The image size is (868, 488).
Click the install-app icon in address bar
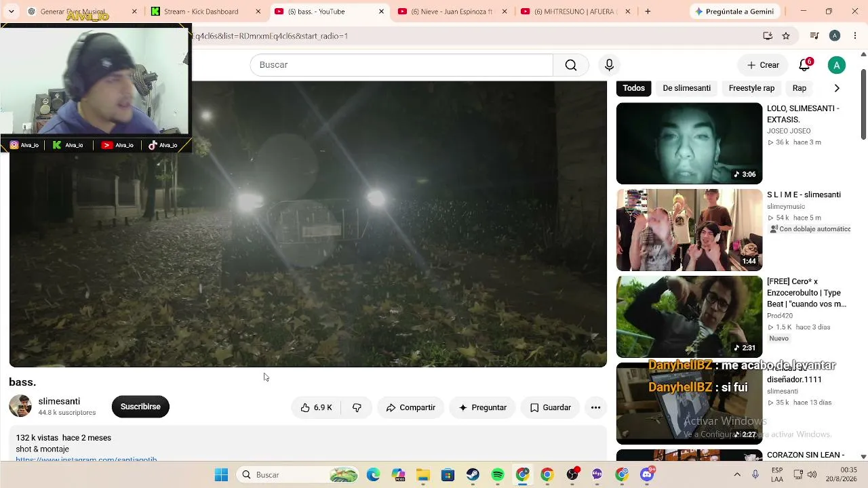pos(768,36)
